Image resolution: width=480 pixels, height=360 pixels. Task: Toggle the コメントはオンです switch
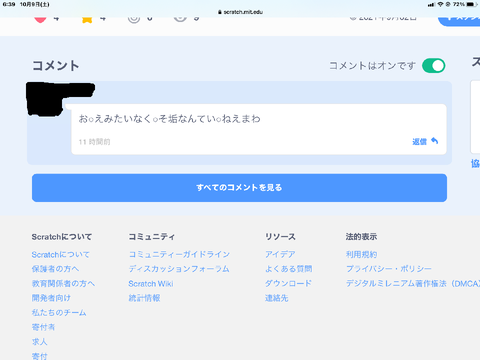click(x=434, y=66)
